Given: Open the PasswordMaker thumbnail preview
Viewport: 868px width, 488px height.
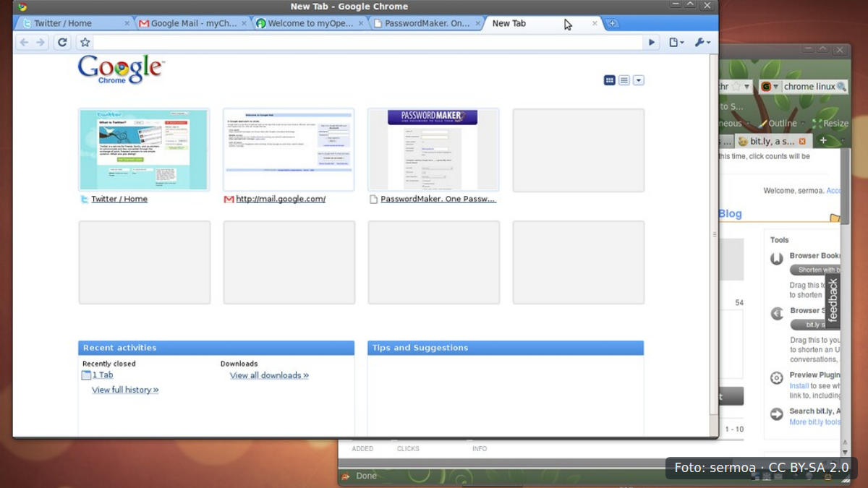Looking at the screenshot, I should (433, 150).
